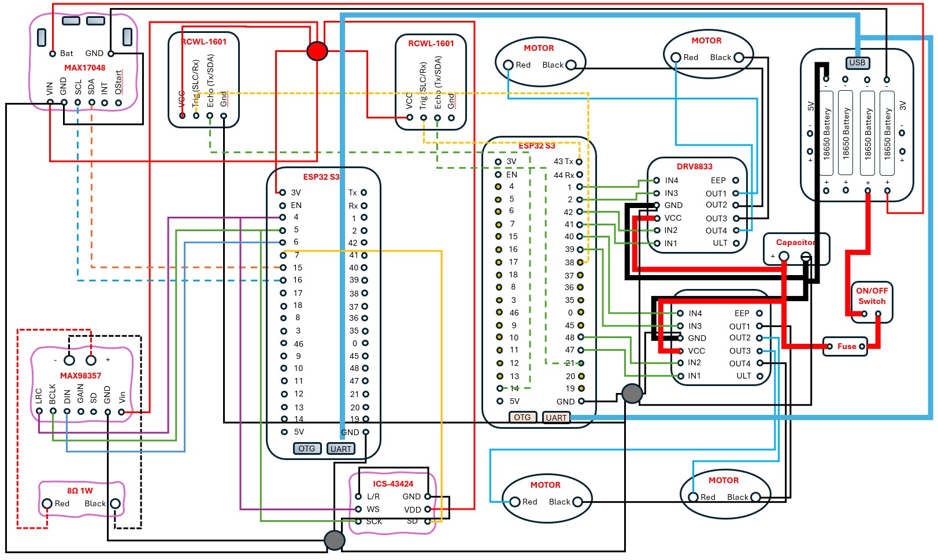Click the SCK pin label on ICS-43424
The image size is (938, 560).
[x=374, y=521]
